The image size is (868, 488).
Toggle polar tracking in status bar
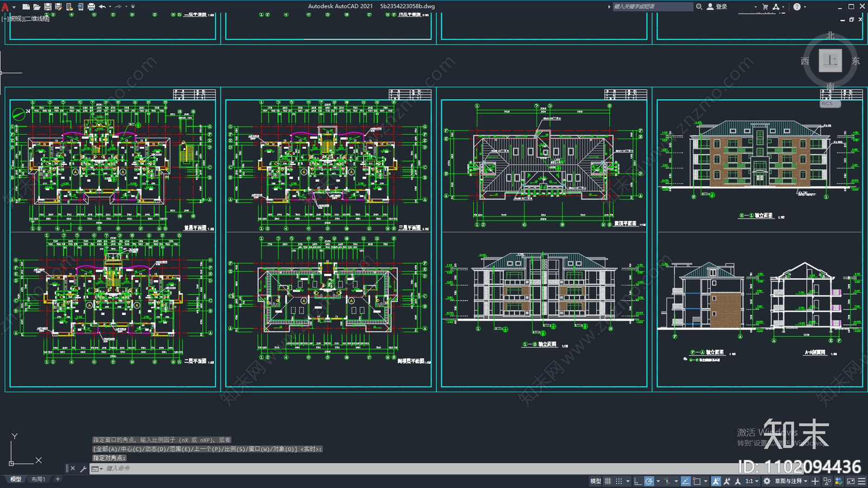(x=649, y=481)
